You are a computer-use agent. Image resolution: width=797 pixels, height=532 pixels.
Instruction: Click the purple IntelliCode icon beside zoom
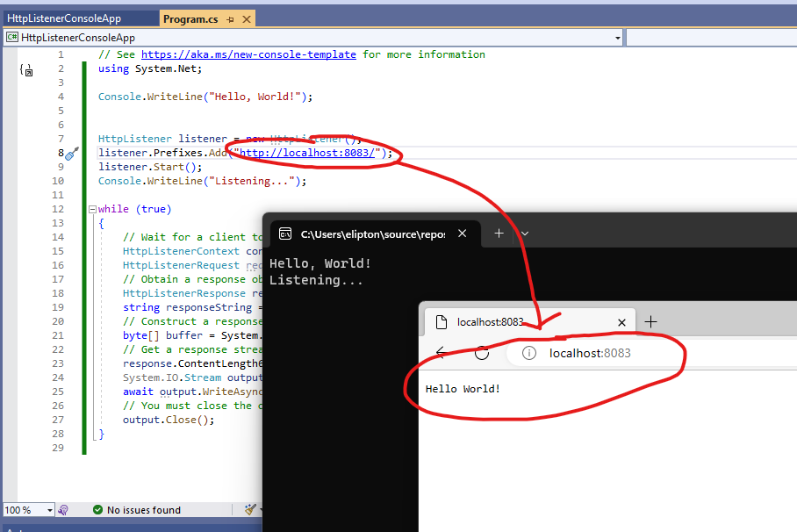pyautogui.click(x=62, y=510)
